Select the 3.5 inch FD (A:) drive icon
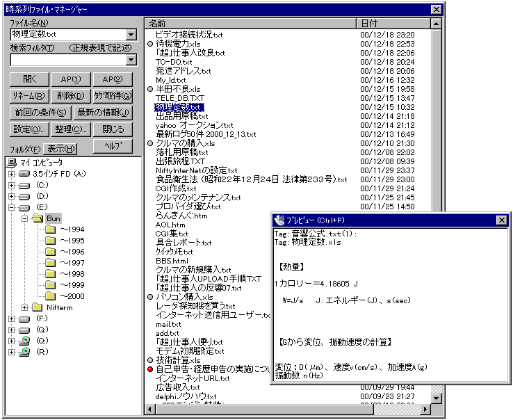The height and width of the screenshot is (420, 513). tap(24, 174)
